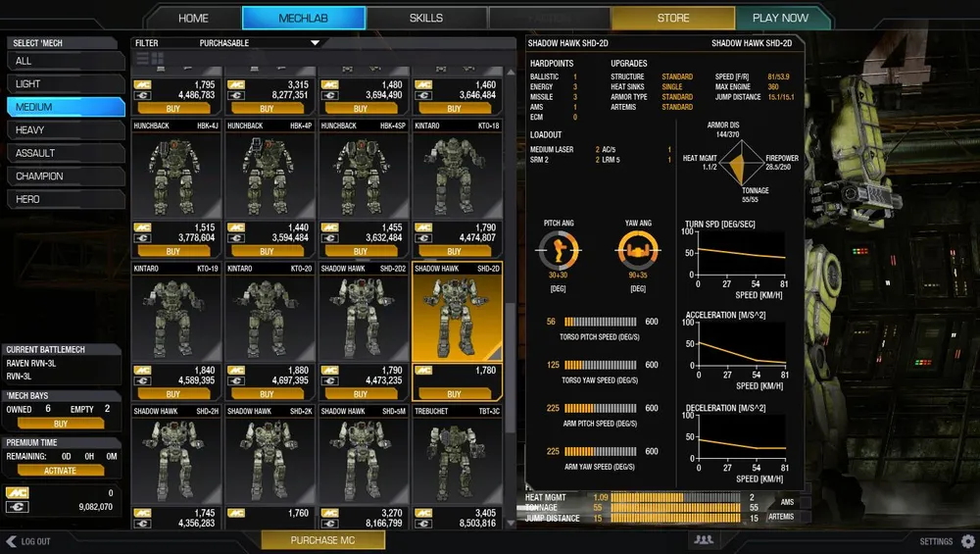This screenshot has width=980, height=554.
Task: Toggle the AMS checkbox
Action: pyautogui.click(x=806, y=502)
